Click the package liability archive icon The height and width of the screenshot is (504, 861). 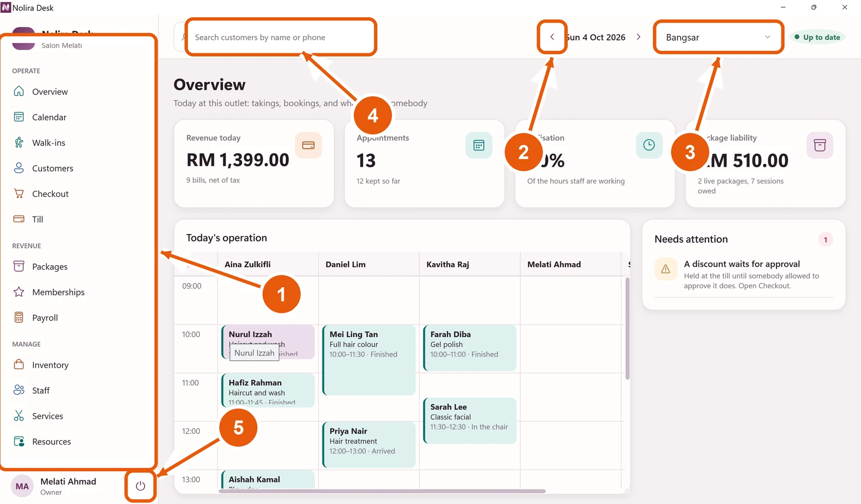[820, 145]
